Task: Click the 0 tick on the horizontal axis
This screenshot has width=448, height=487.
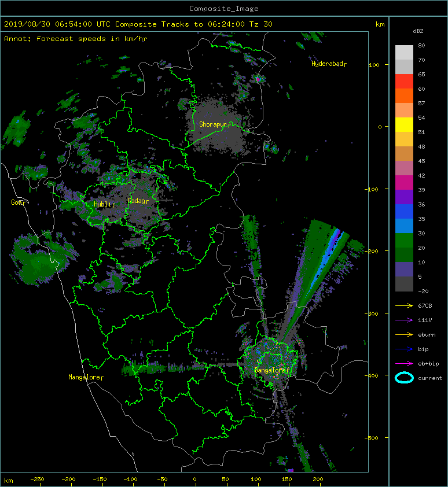Action: pyautogui.click(x=194, y=479)
